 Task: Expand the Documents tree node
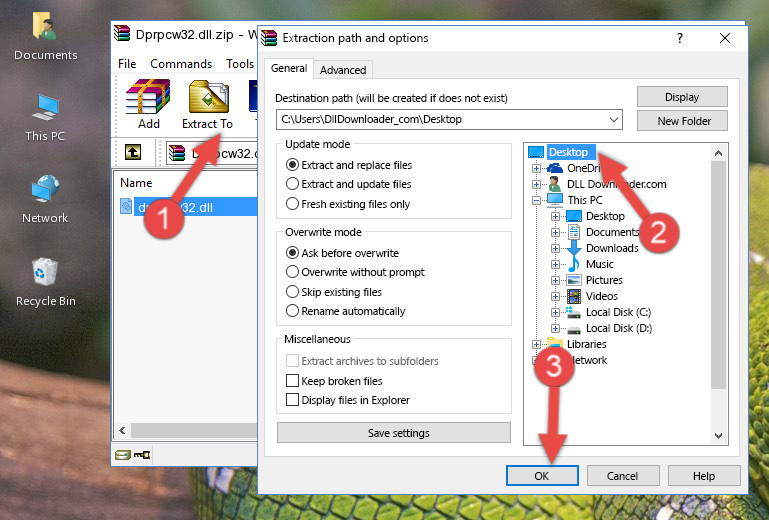coord(555,233)
